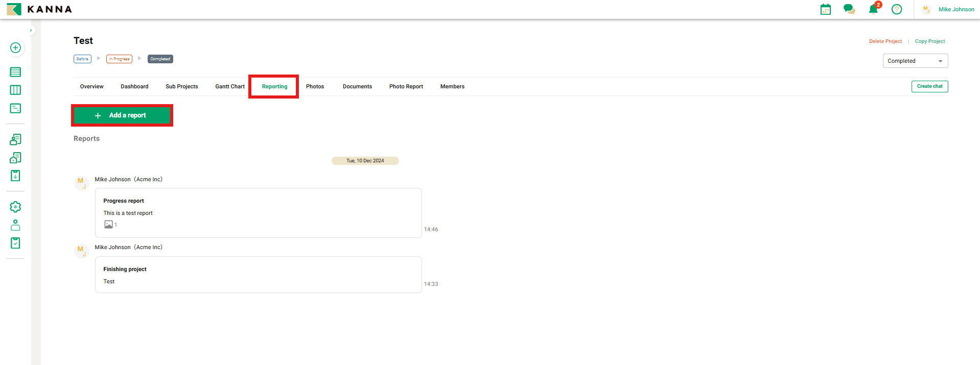Open Mike Johnson user menu
Viewport: 980px width, 365px height.
point(955,9)
